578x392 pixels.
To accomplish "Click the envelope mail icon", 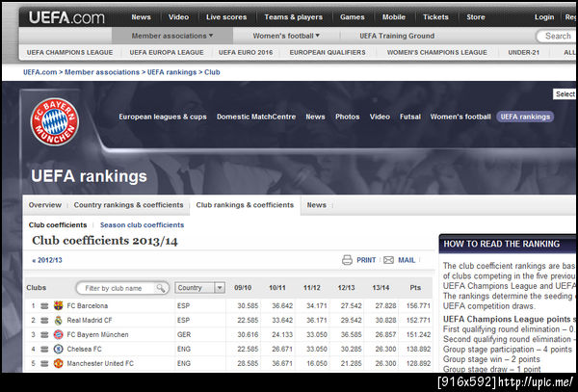I will [388, 260].
